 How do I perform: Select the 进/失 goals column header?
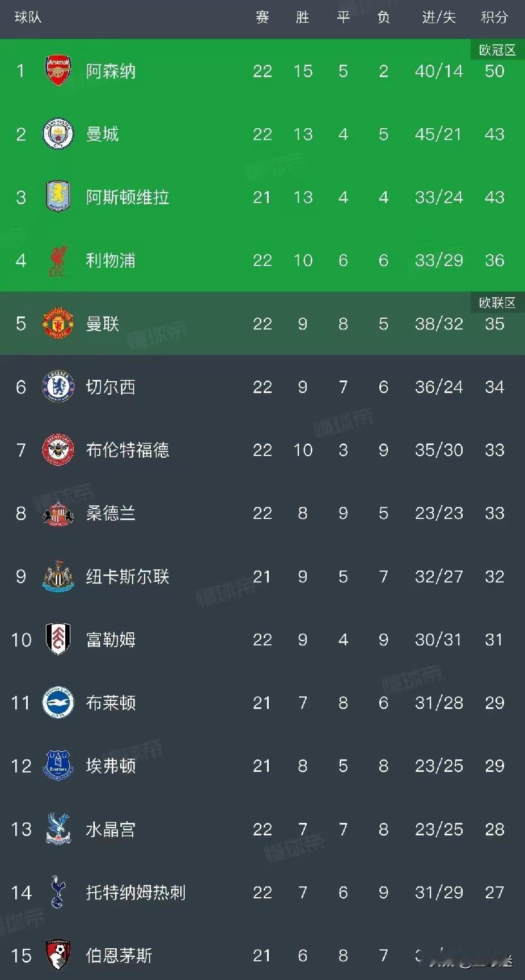[x=439, y=18]
